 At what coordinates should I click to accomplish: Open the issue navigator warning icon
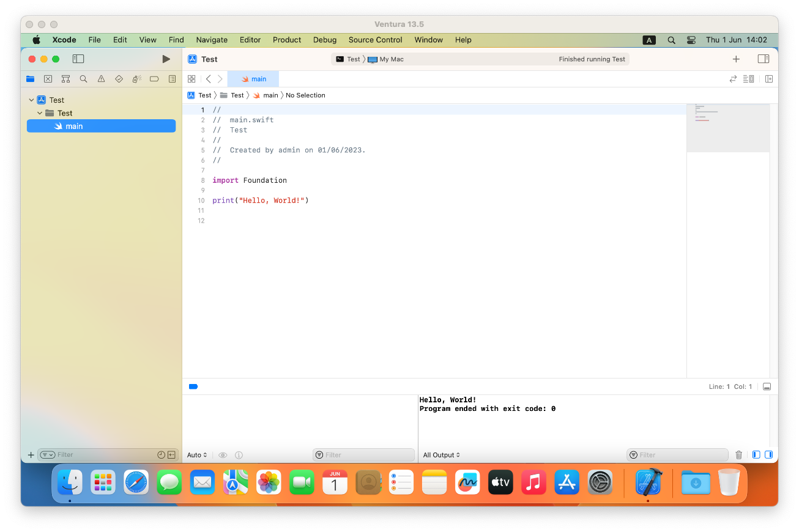coord(101,79)
